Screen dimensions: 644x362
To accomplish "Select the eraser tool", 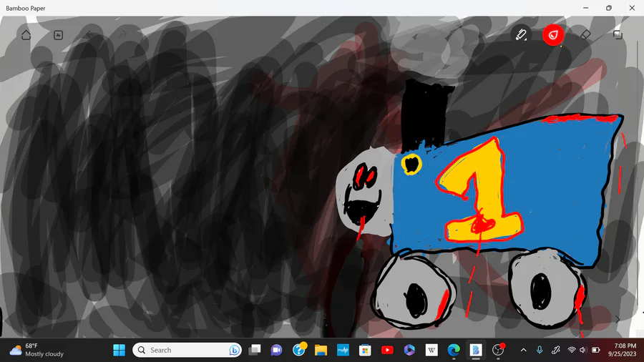I will tap(585, 35).
